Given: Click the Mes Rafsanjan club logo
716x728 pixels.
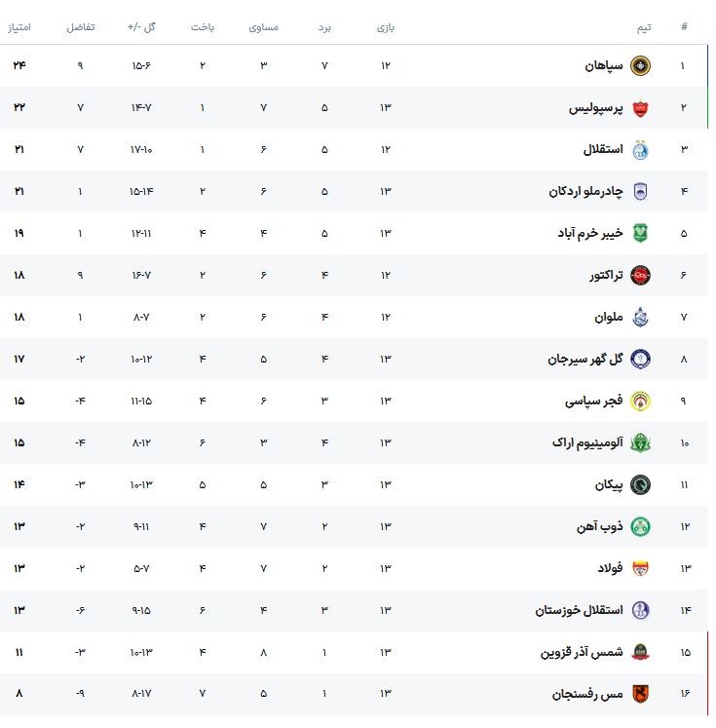Looking at the screenshot, I should tap(640, 695).
